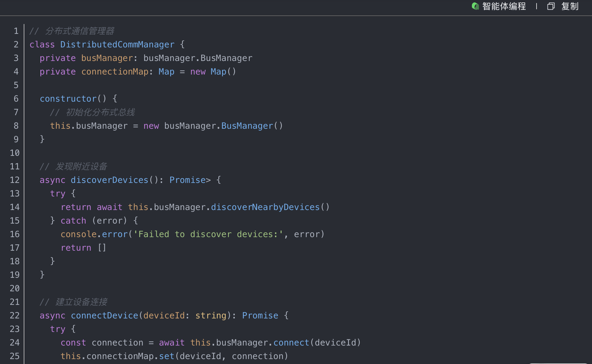Click the connectionMap property on line 4

coord(115,72)
